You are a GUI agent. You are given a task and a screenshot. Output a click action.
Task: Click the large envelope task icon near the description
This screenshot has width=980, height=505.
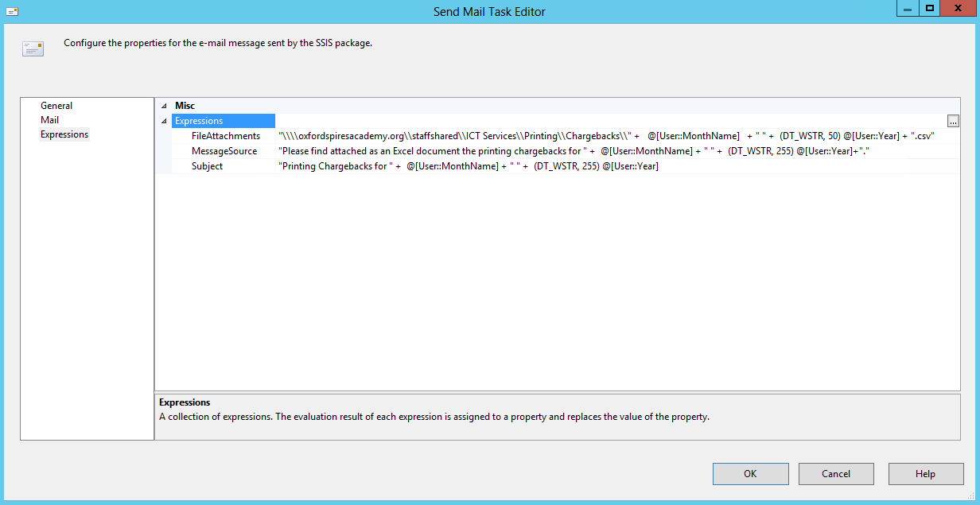click(x=33, y=49)
